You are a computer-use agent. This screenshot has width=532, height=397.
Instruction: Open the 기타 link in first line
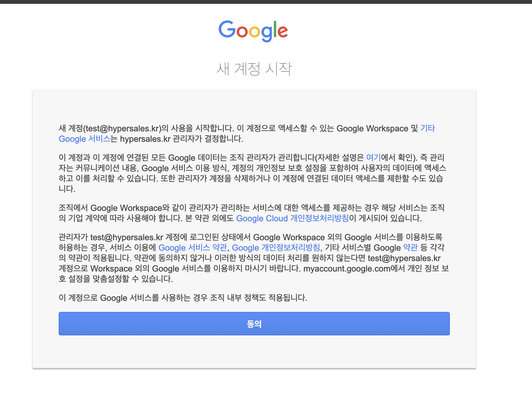tap(427, 128)
